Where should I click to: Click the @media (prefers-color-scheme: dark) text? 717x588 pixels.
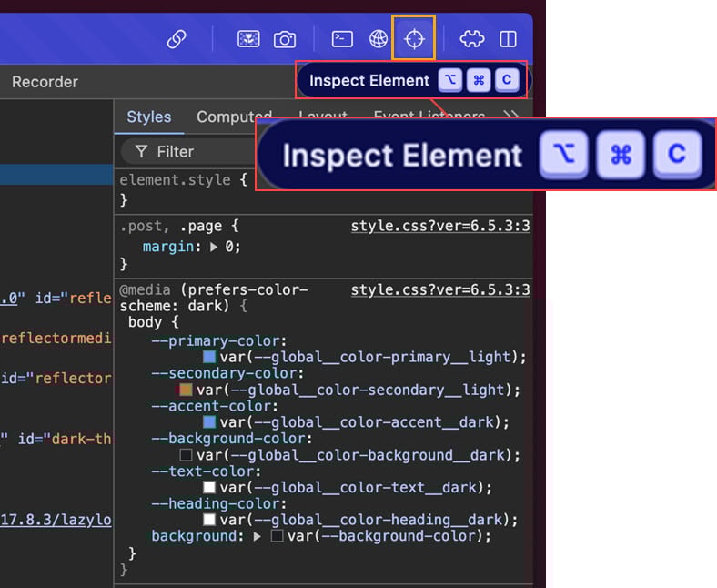(214, 298)
